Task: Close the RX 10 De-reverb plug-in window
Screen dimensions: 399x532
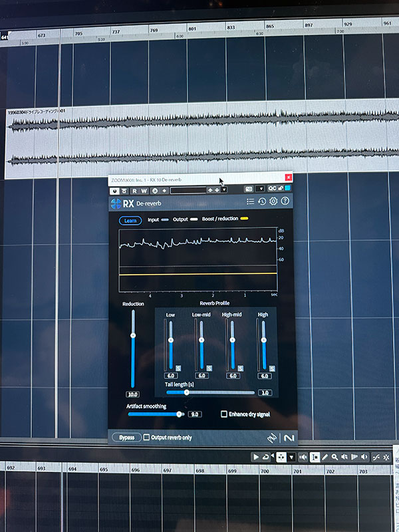Action: (289, 177)
